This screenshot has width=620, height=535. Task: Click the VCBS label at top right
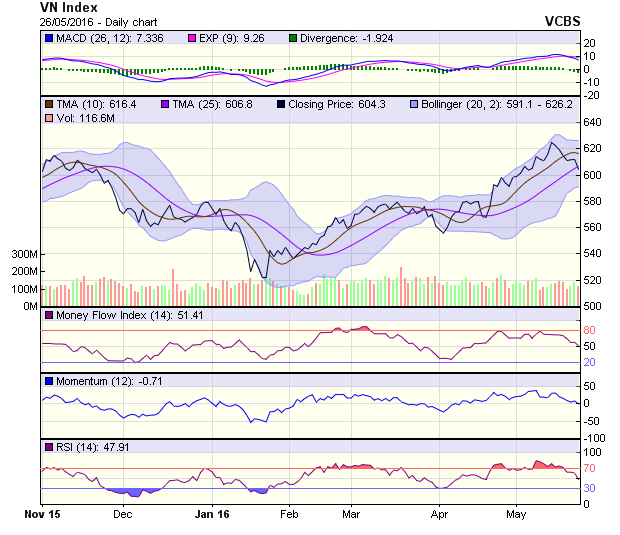pos(564,21)
